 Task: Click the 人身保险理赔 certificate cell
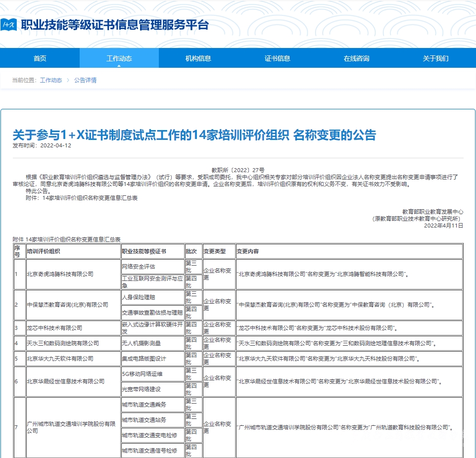(x=153, y=297)
